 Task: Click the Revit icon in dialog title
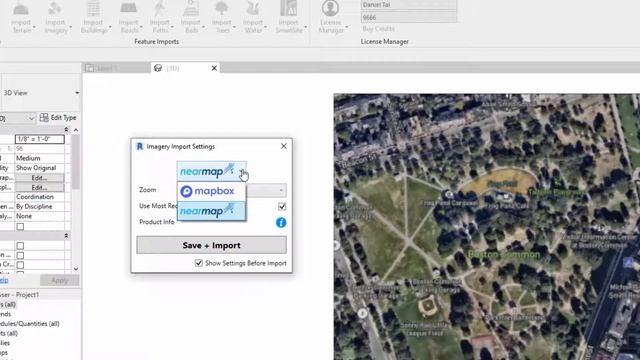140,146
